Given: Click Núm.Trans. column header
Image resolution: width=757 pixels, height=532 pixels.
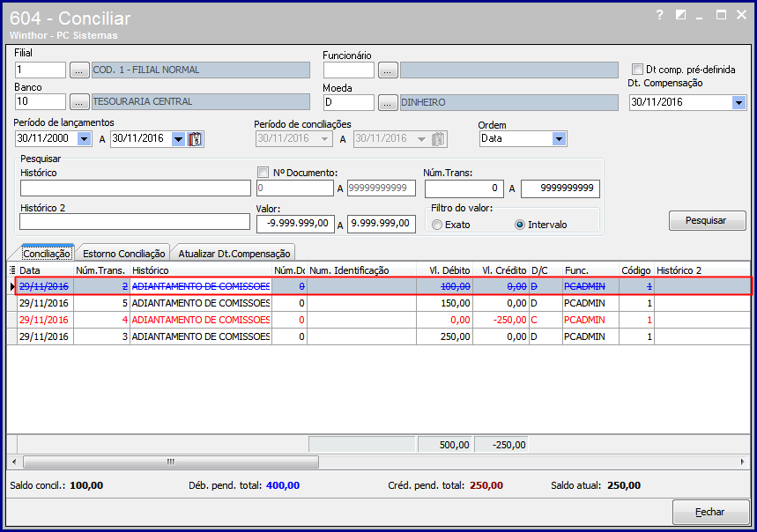Looking at the screenshot, I should tap(100, 270).
